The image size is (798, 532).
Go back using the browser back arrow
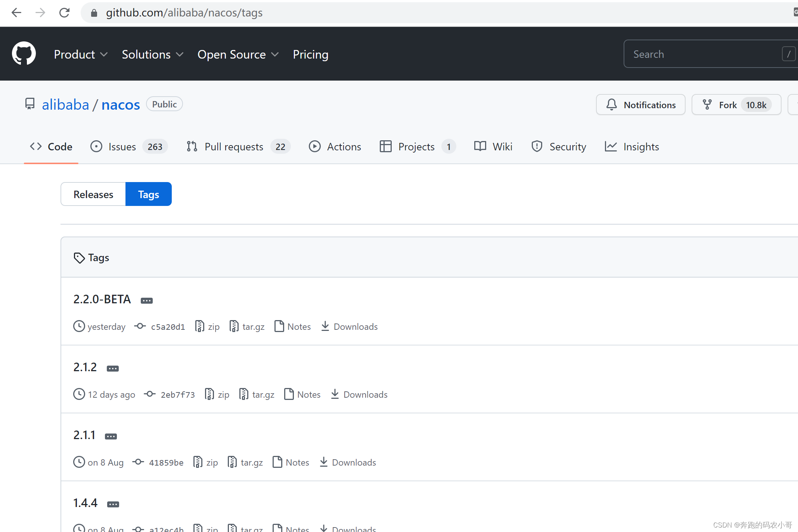click(x=16, y=13)
